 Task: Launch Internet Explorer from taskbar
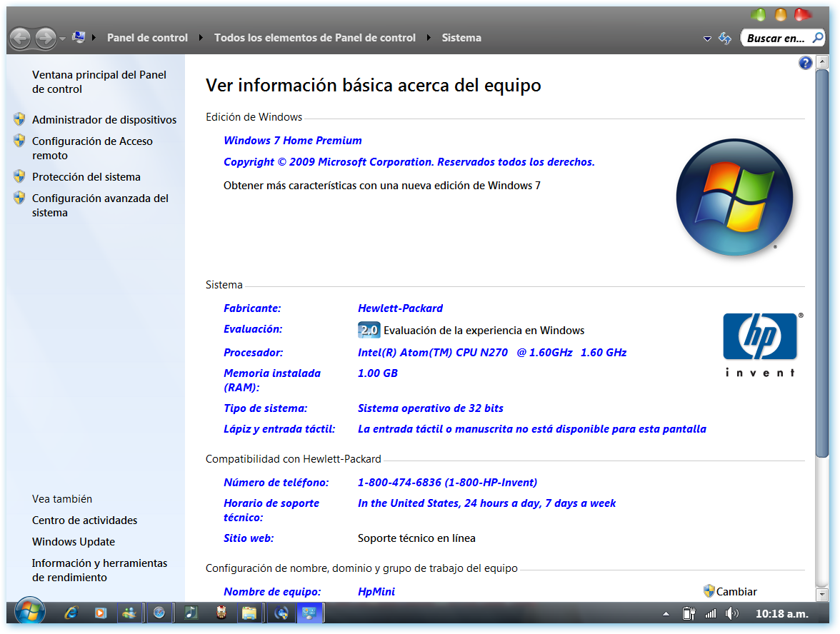click(x=71, y=613)
